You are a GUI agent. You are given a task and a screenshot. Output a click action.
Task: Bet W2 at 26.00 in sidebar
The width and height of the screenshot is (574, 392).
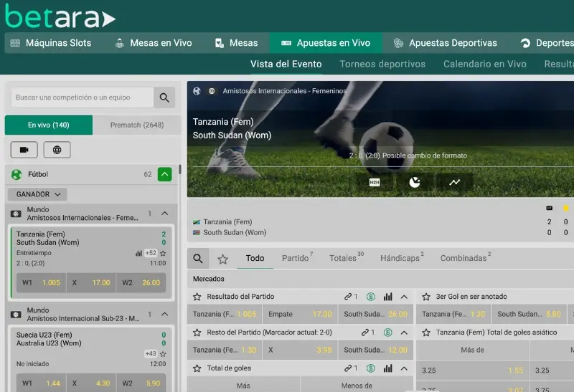(141, 282)
